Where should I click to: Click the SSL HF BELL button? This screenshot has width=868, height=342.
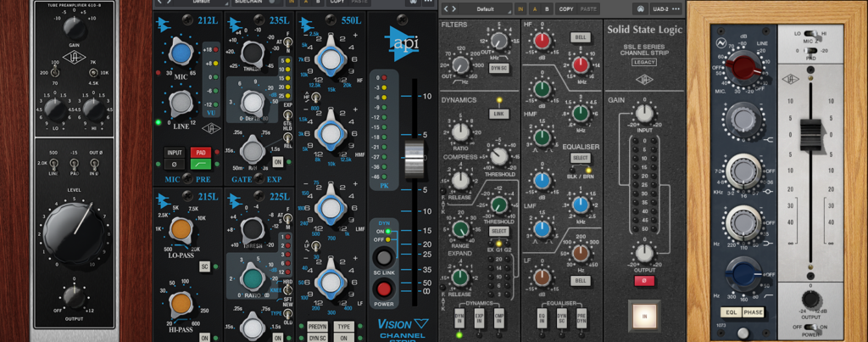coord(580,37)
